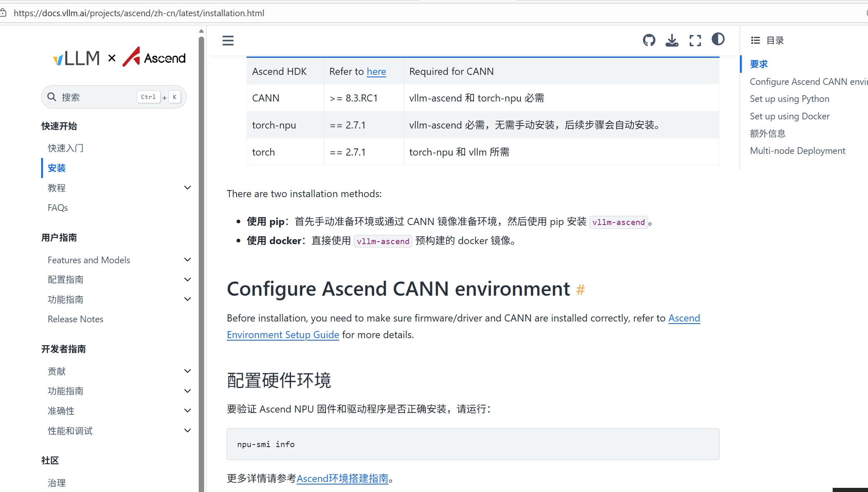Toggle the sidebar hamburger menu
The width and height of the screenshot is (868, 492).
228,40
